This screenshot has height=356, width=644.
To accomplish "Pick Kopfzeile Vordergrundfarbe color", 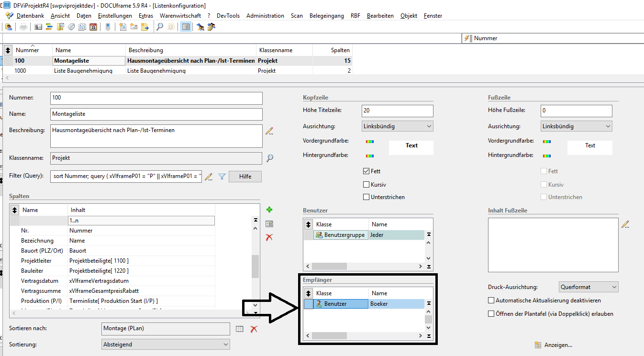I will pos(369,141).
